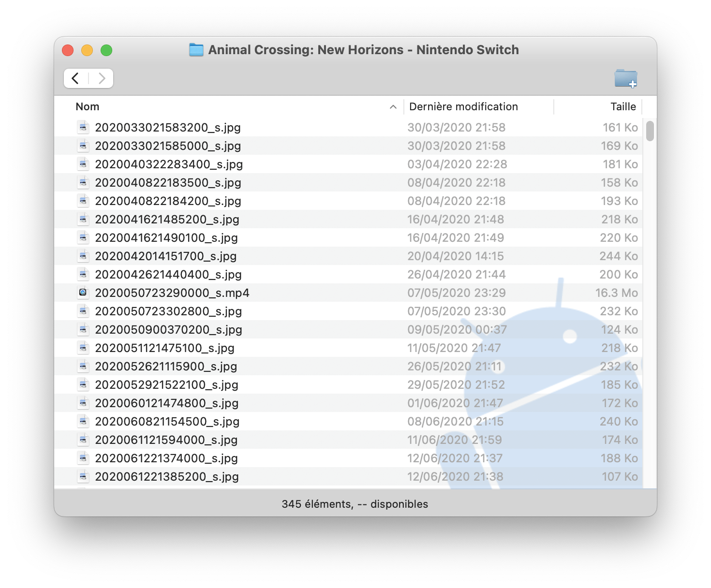Select the file icon of 2020040322283400_s.jpg

(x=83, y=164)
